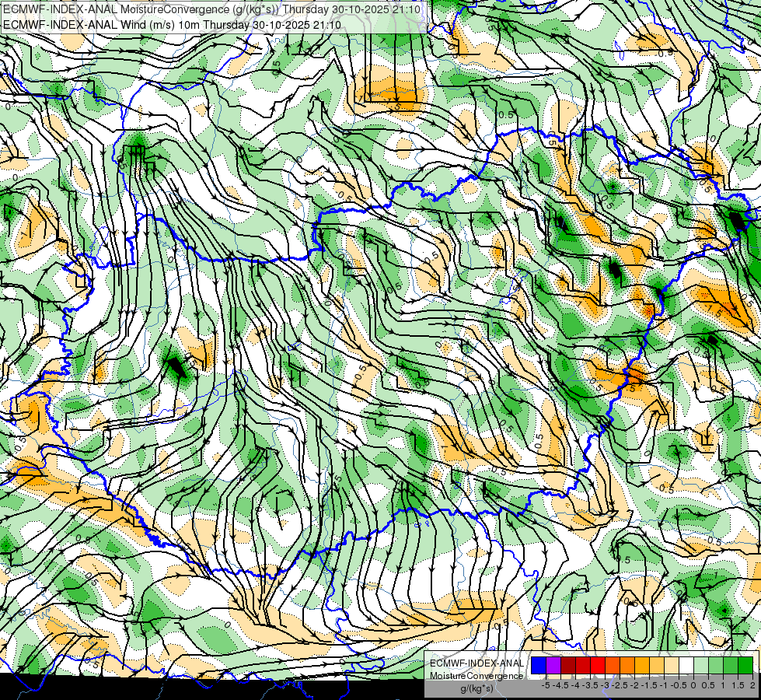Select the white legend swatch
The image size is (761, 700).
point(686,666)
